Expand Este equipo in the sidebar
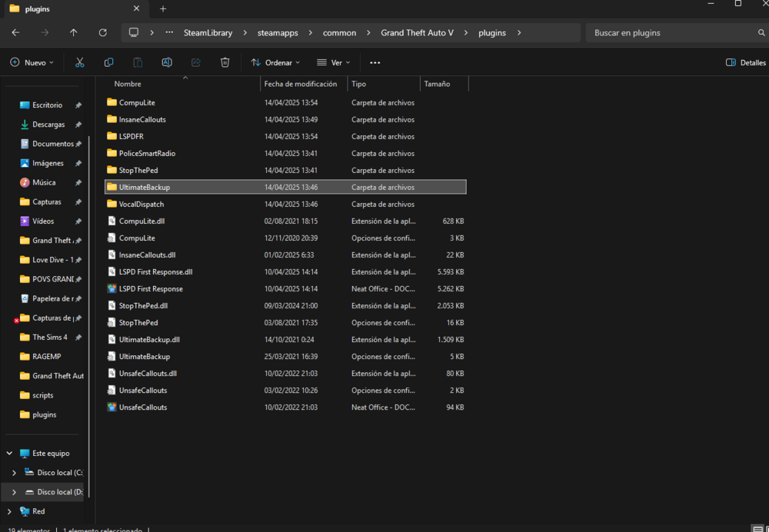The width and height of the screenshot is (769, 532). click(x=8, y=453)
